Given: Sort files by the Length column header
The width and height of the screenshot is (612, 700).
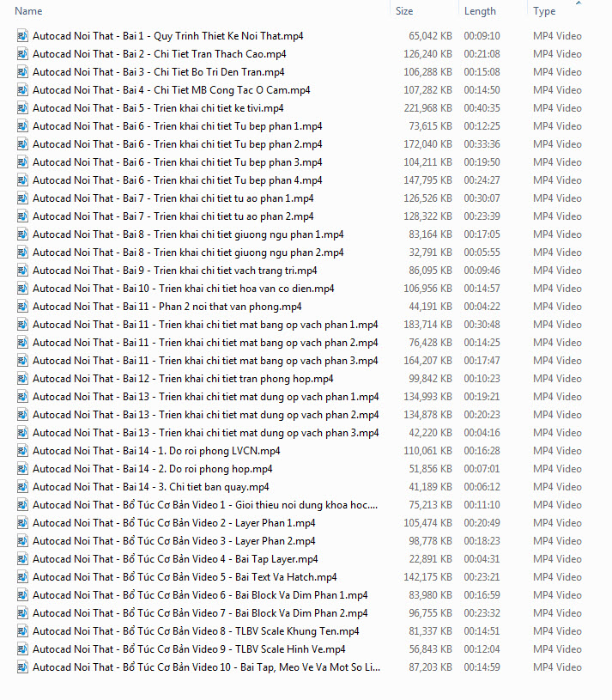Looking at the screenshot, I should pos(480,11).
